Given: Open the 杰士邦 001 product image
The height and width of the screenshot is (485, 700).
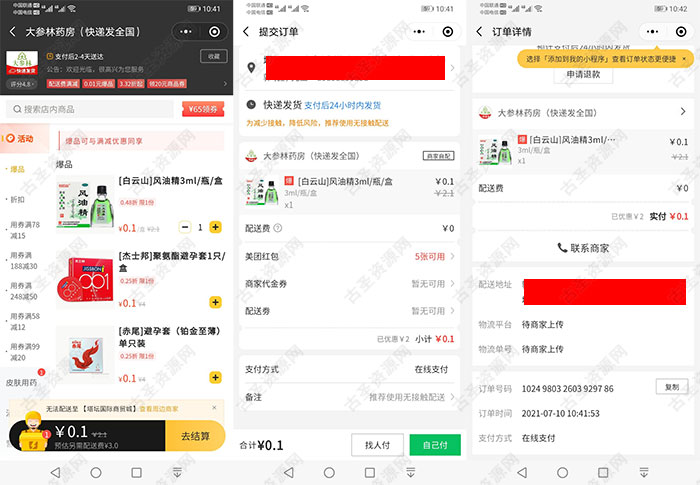Looking at the screenshot, I should click(x=85, y=279).
